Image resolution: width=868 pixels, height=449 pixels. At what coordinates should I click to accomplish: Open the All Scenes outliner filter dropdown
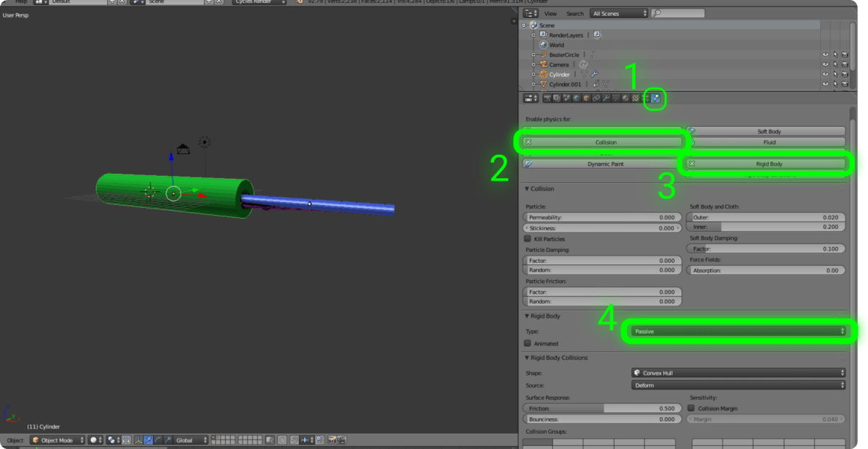619,13
